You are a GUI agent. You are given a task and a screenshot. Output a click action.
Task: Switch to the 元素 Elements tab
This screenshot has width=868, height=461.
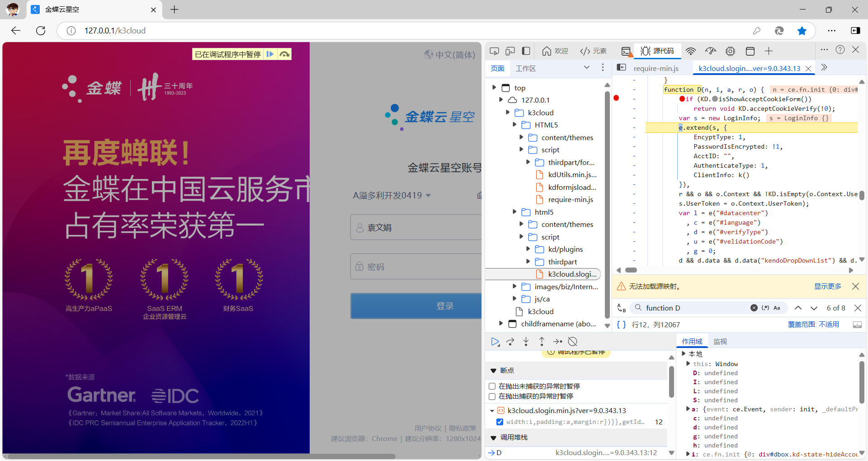point(593,51)
